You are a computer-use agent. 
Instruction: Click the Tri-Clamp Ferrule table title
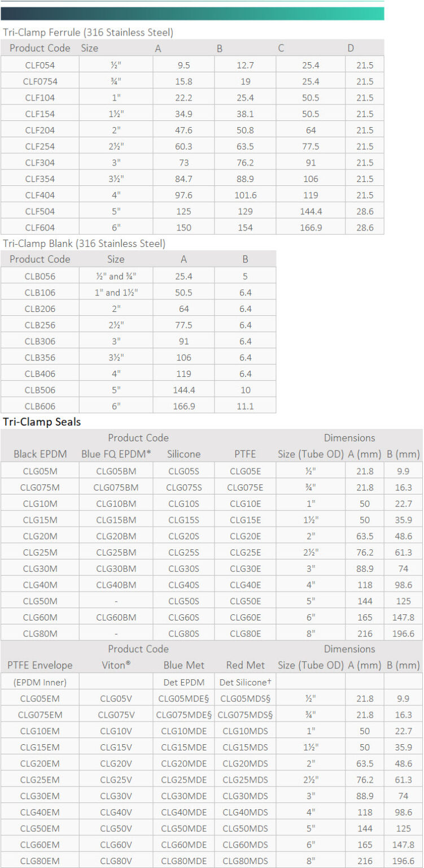pyautogui.click(x=88, y=33)
